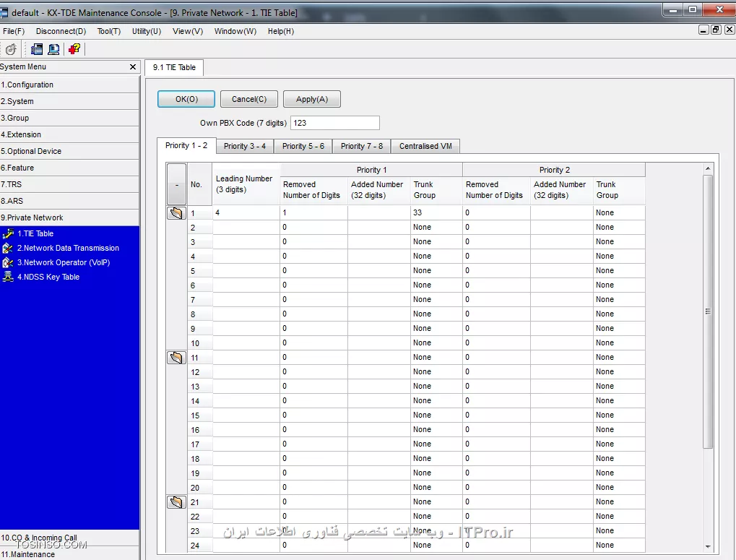Screen dimensions: 736x560
Task: Switch to the Priority 7 - 8 tab
Action: pyautogui.click(x=362, y=147)
